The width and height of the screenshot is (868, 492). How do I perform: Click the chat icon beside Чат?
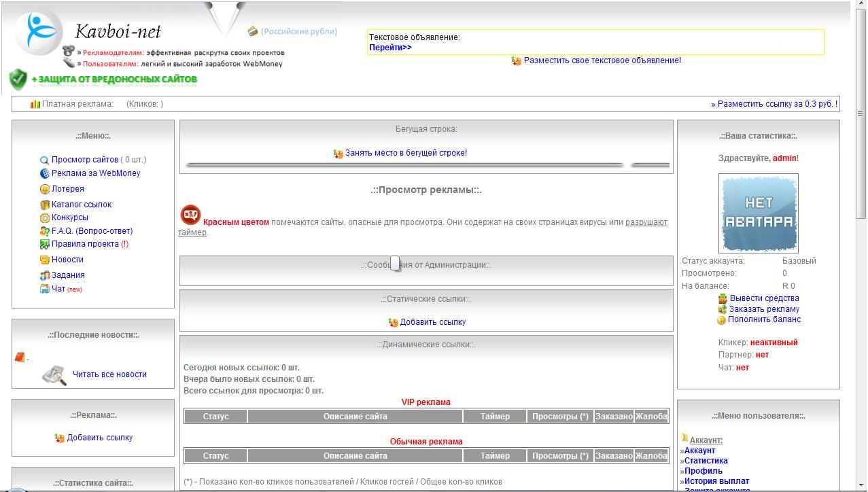coord(45,289)
